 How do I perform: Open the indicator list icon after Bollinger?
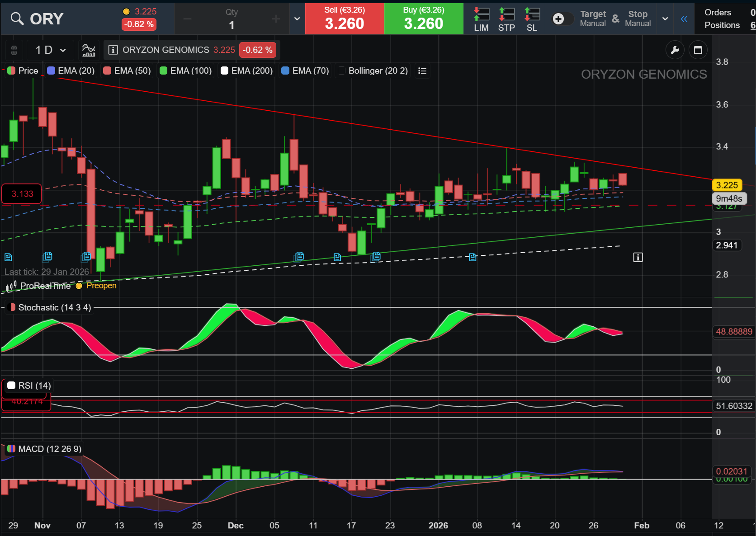coord(422,71)
